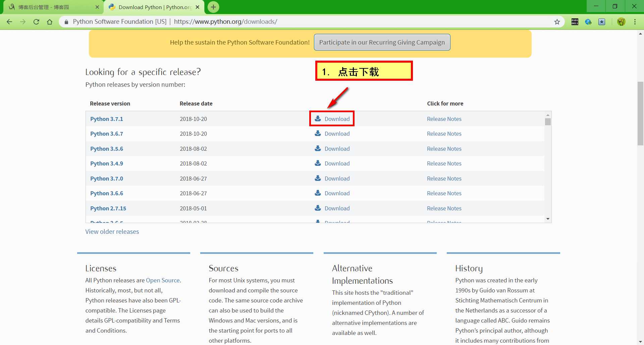
Task: Click download icon for Python 3.6.6
Action: (x=318, y=193)
